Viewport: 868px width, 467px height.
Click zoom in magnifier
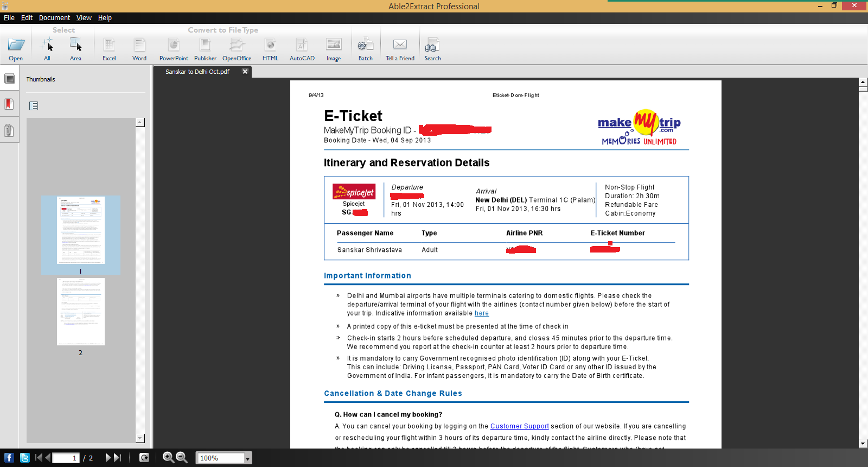[169, 458]
